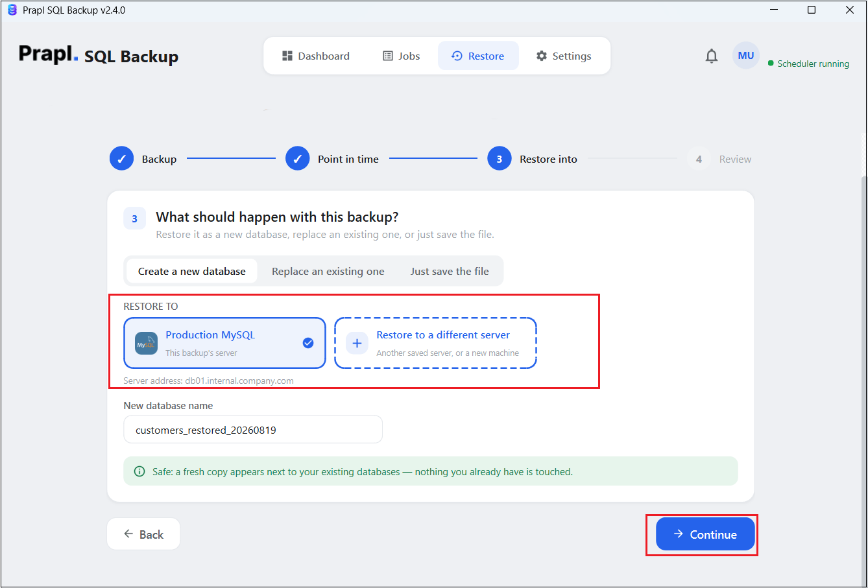Click the Continue button

point(705,534)
